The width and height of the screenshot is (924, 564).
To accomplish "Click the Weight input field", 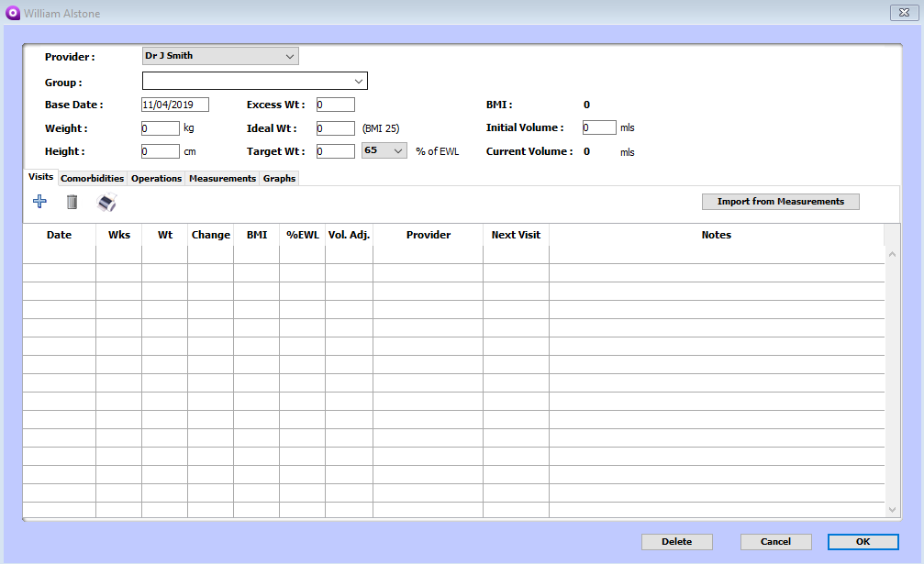I will 160,127.
